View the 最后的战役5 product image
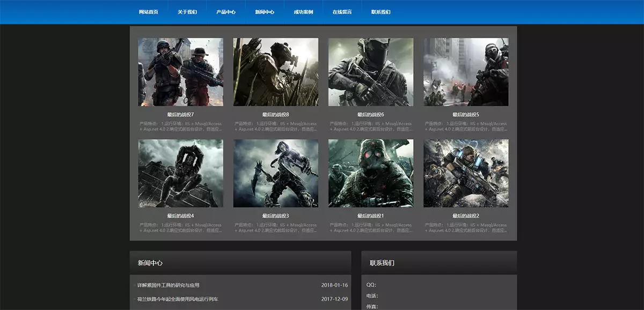Viewport: 644px width, 310px height. pyautogui.click(x=466, y=72)
